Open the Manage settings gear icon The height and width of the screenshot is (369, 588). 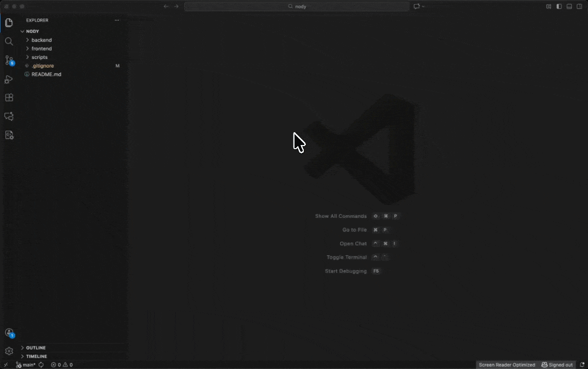coord(9,351)
